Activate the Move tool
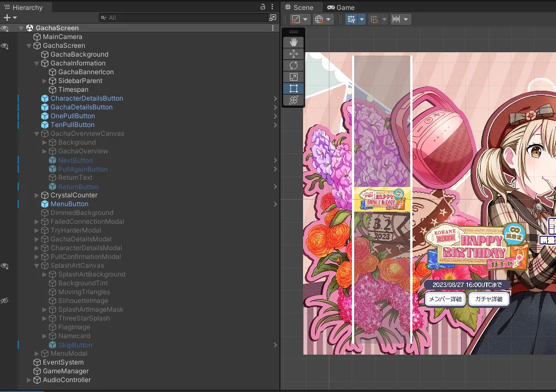 click(293, 53)
